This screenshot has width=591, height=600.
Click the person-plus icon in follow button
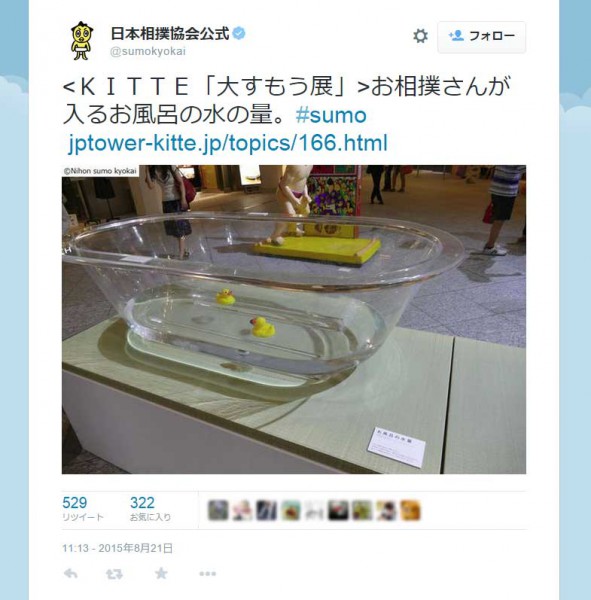point(456,36)
